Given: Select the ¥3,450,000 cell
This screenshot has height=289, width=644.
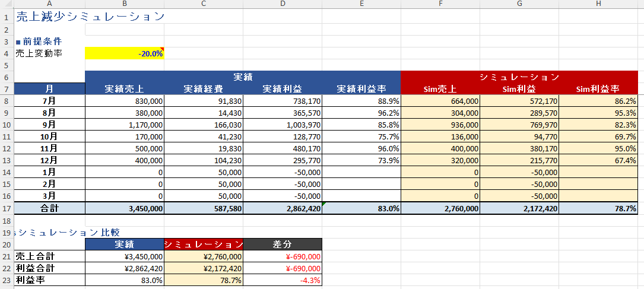Looking at the screenshot, I should 125,256.
